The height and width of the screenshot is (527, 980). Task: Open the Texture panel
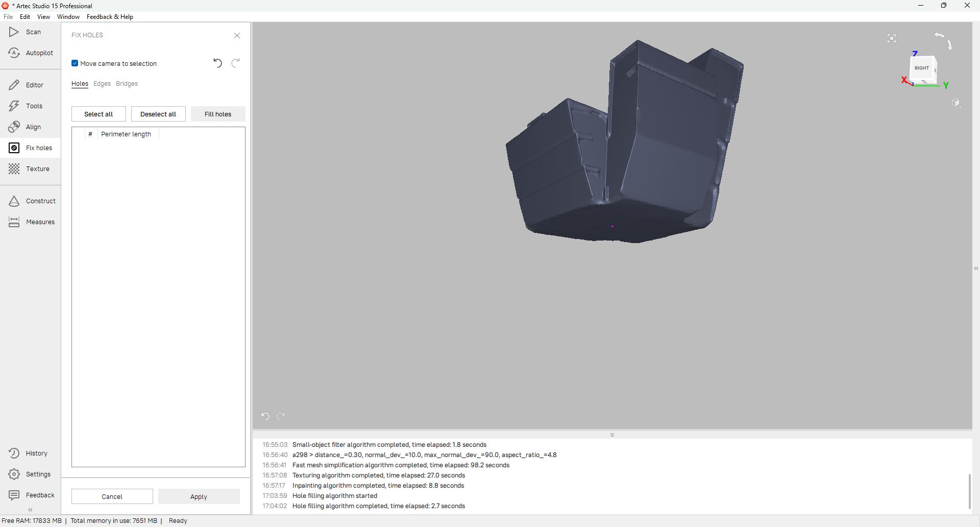click(31, 169)
